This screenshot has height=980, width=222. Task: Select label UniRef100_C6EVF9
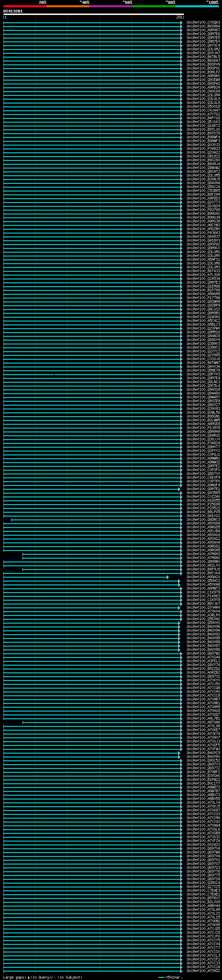[203, 477]
